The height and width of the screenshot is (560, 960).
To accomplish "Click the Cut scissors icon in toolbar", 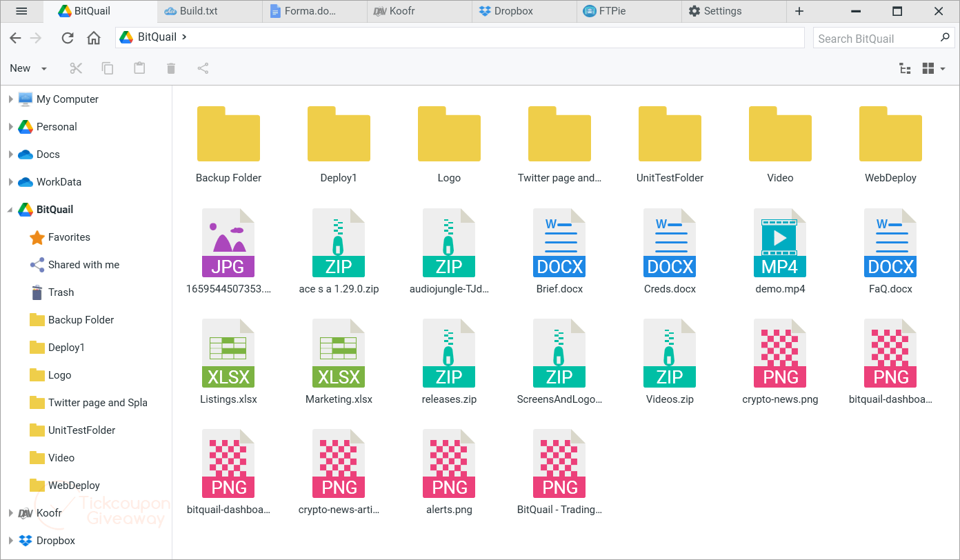I will tap(76, 68).
